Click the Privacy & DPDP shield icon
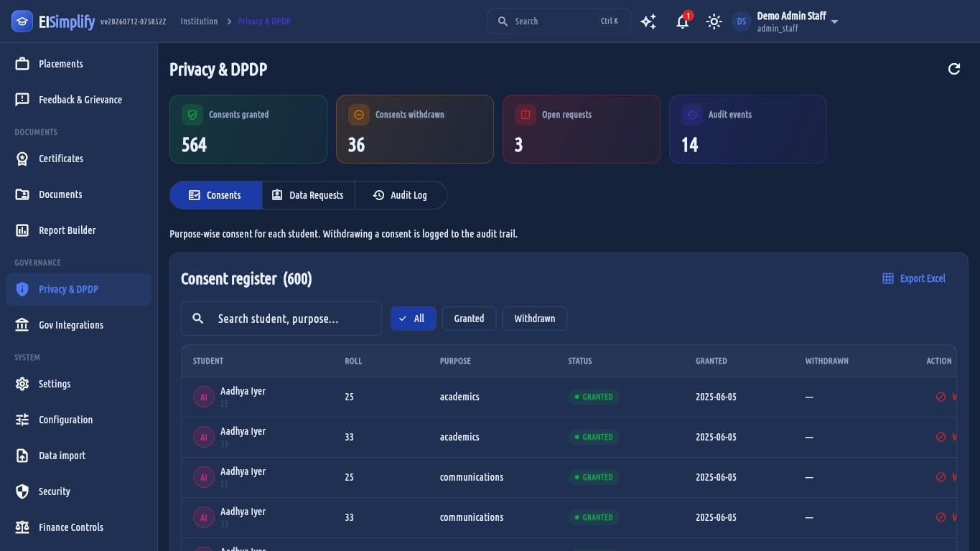Viewport: 980px width, 551px height. pos(22,289)
